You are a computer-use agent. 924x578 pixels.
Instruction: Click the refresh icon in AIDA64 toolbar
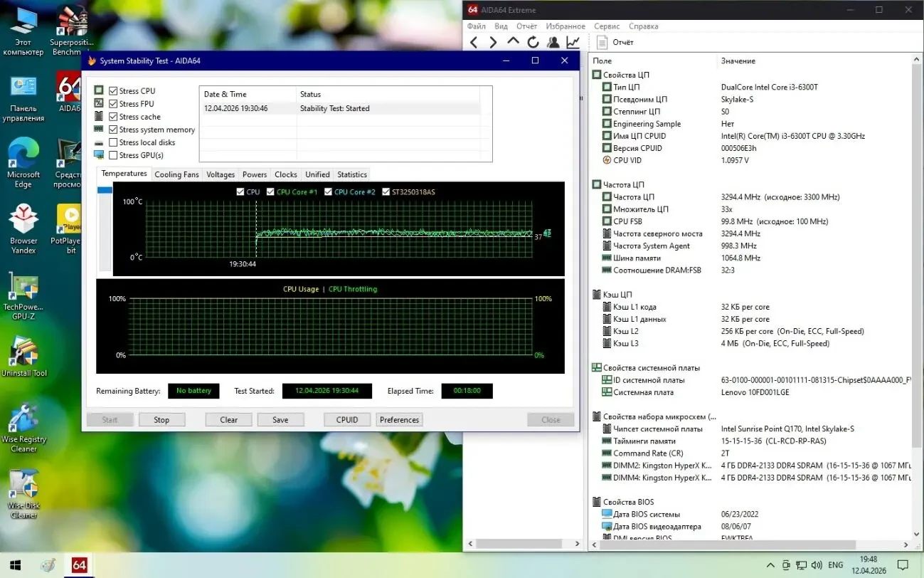point(533,42)
